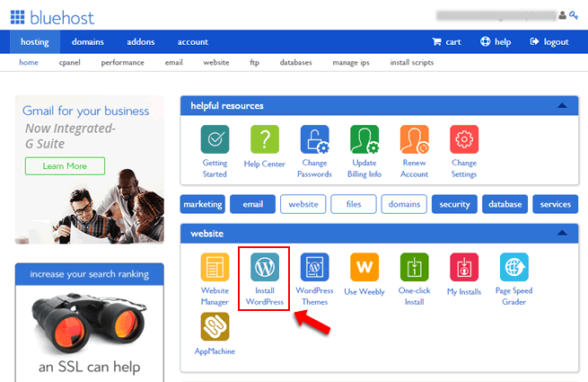Click the increase your search ranking header
The height and width of the screenshot is (382, 588).
[90, 274]
